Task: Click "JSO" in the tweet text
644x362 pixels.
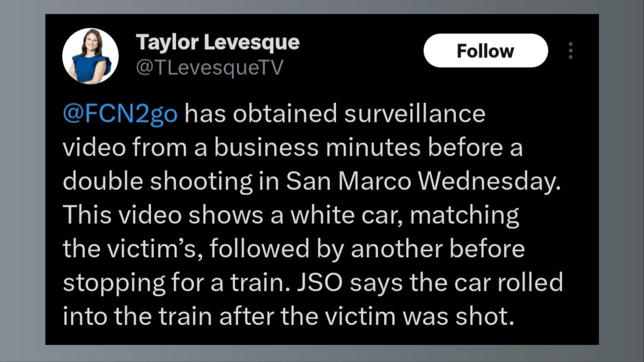Action: click(320, 282)
